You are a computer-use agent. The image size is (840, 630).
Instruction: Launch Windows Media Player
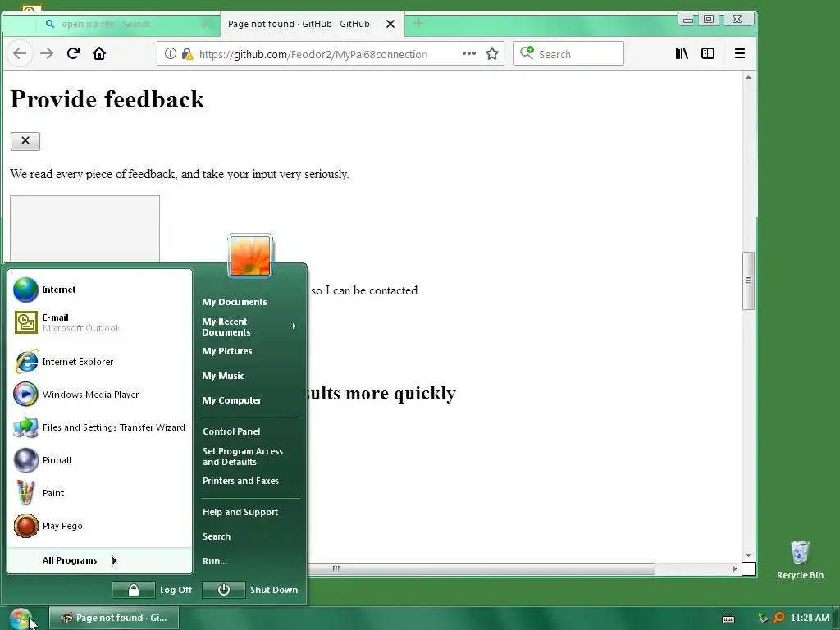(x=100, y=395)
